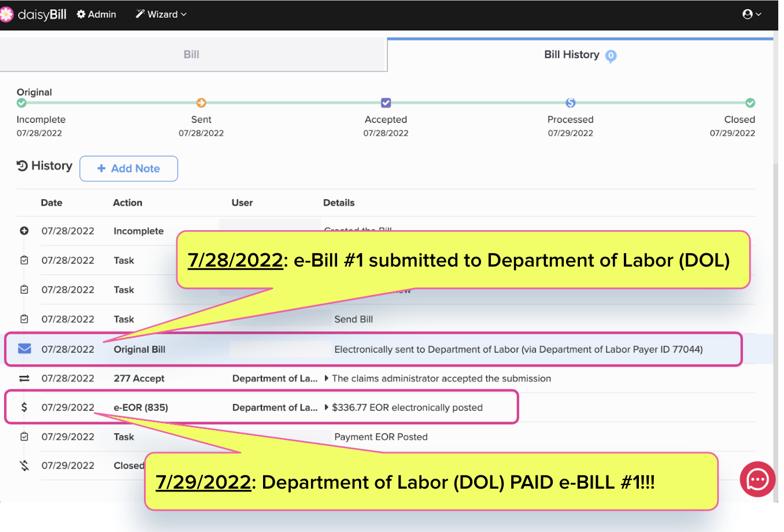This screenshot has width=784, height=532.
Task: Click the Add Note button
Action: pyautogui.click(x=128, y=168)
